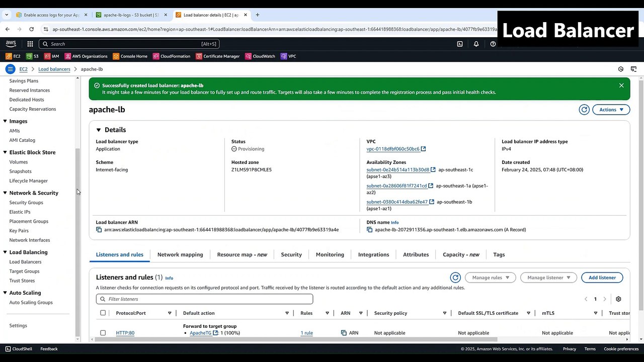Open a new browser tab

(x=258, y=15)
